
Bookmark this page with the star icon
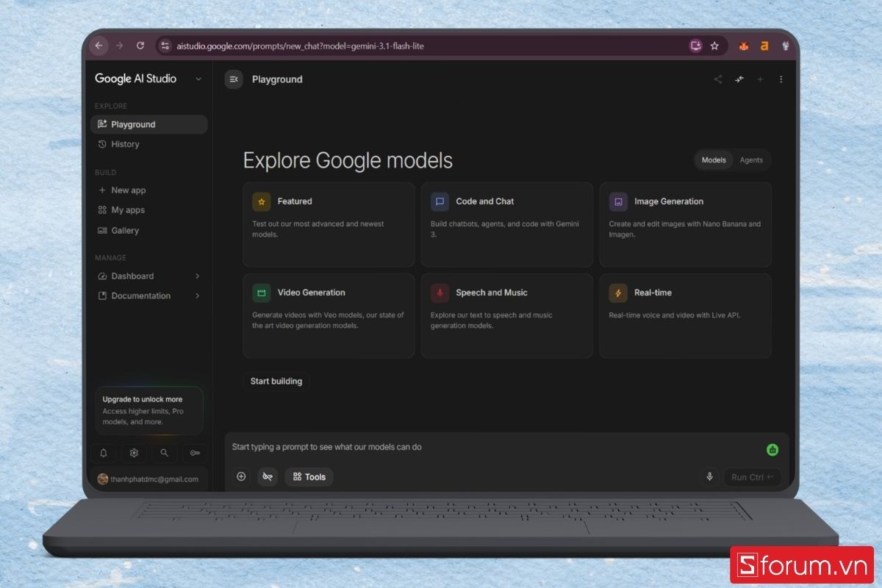click(714, 46)
